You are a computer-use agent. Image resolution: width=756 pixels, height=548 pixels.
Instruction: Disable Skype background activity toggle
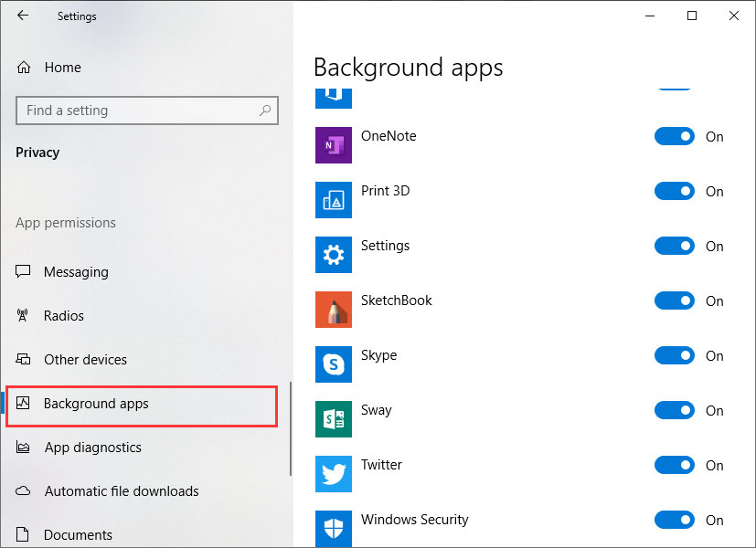tap(674, 355)
